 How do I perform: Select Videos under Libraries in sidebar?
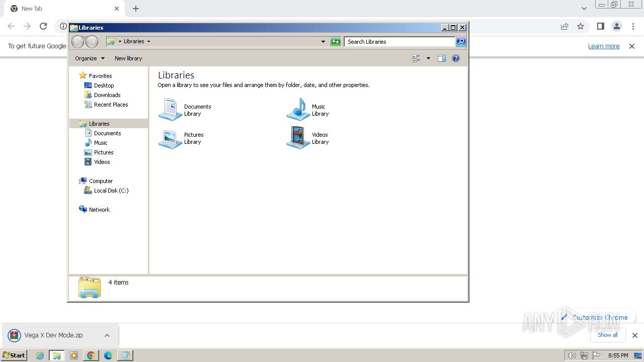coord(102,162)
